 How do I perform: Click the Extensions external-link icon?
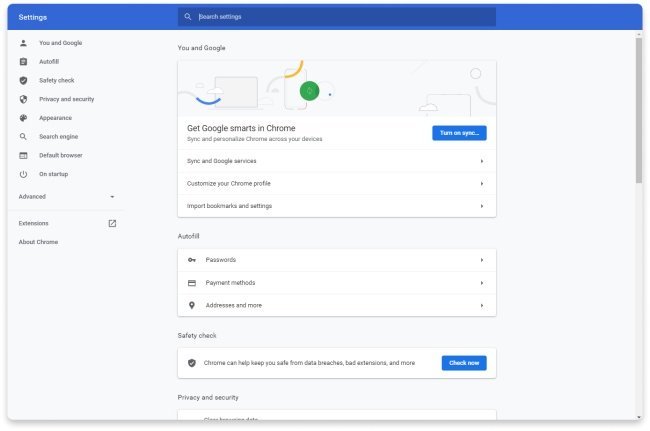coord(112,223)
